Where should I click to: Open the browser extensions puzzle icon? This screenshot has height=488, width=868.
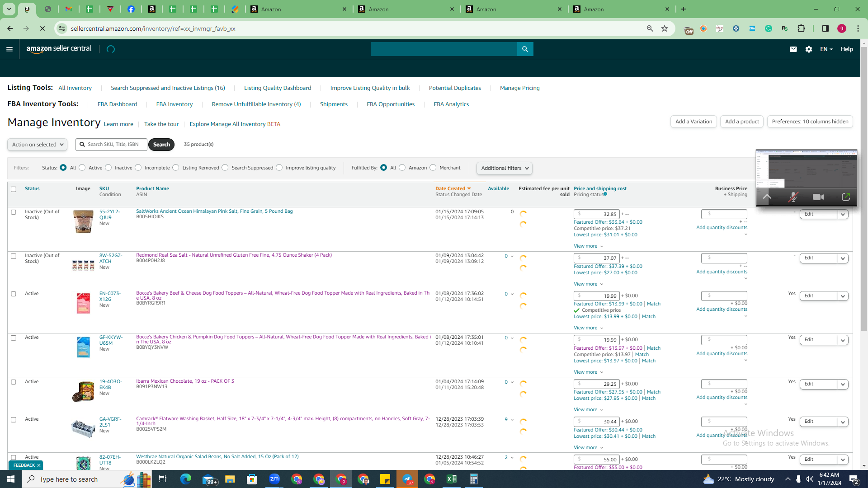(x=802, y=28)
